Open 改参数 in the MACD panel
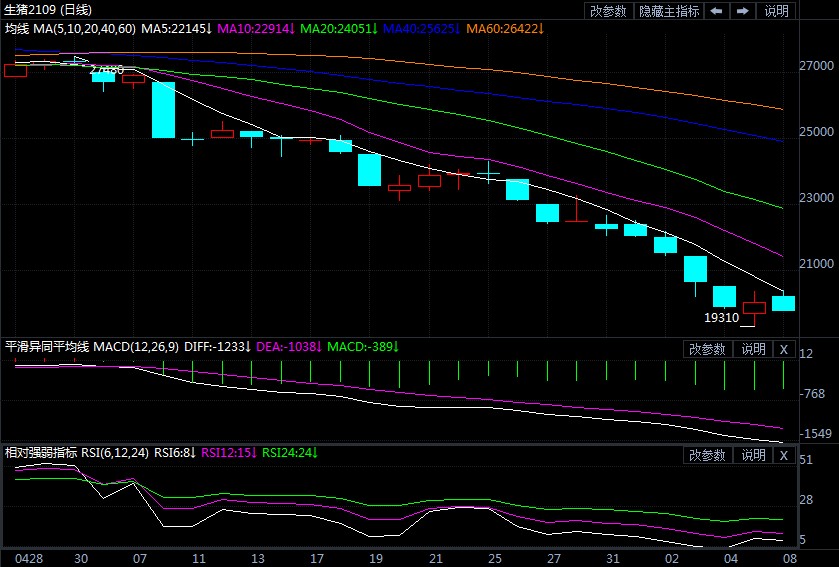This screenshot has width=839, height=567. point(707,349)
